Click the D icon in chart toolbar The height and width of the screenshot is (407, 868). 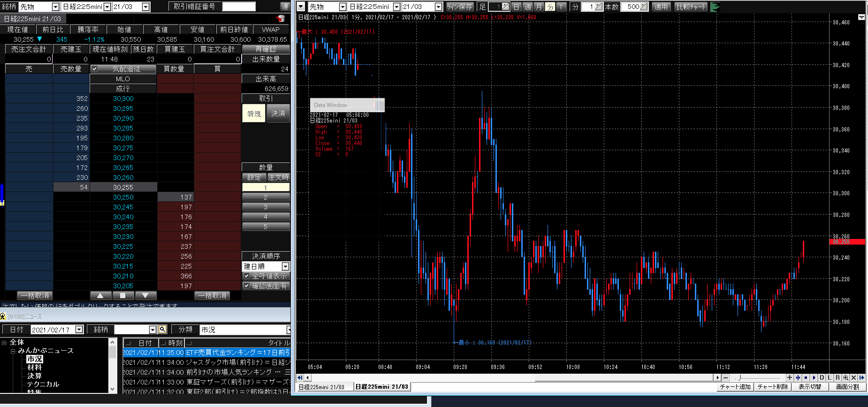tap(822, 377)
